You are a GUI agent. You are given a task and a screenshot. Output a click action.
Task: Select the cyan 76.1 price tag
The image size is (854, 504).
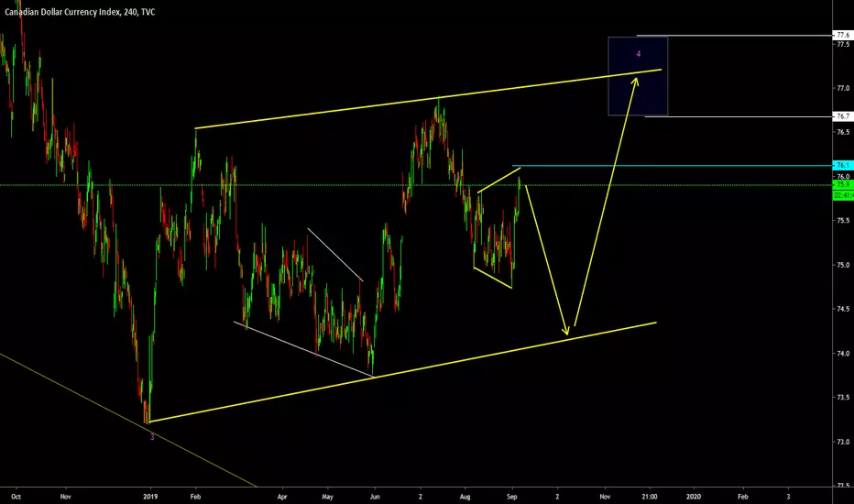843,165
